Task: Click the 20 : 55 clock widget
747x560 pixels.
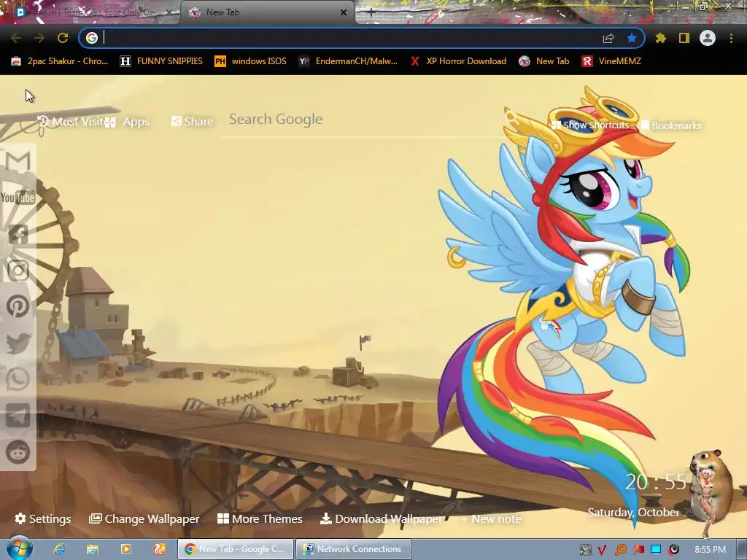Action: tap(656, 482)
